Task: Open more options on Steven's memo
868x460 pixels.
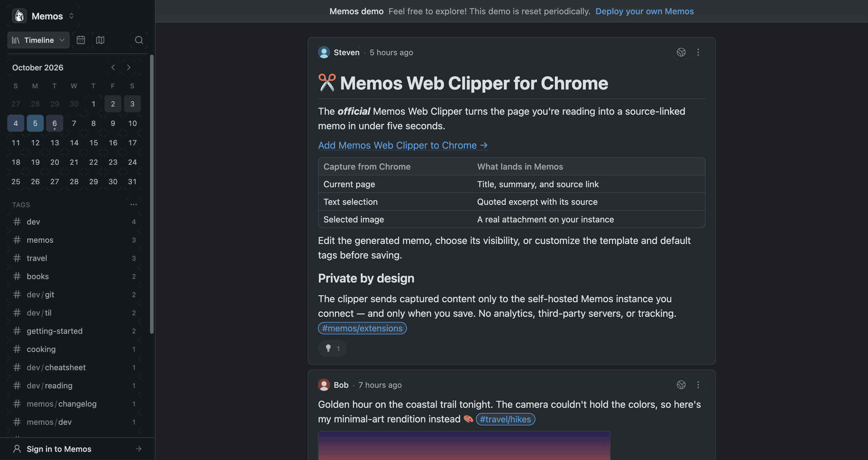Action: (698, 52)
